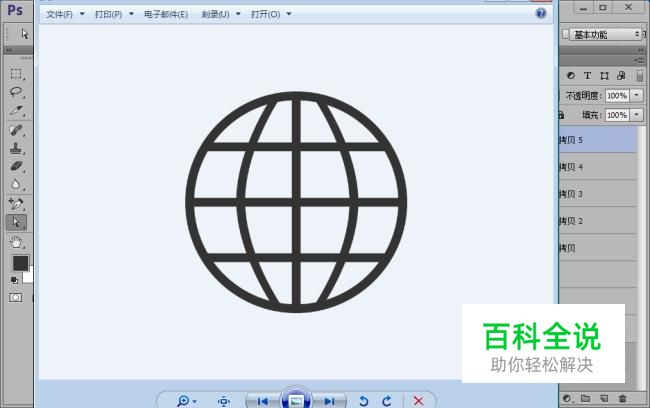Select the Move tool in Photoshop toolbar
Image resolution: width=650 pixels, height=408 pixels.
click(x=24, y=34)
